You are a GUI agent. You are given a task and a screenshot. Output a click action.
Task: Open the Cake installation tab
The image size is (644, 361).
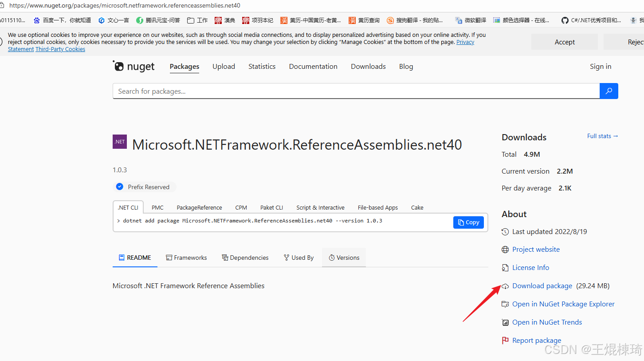pyautogui.click(x=417, y=207)
